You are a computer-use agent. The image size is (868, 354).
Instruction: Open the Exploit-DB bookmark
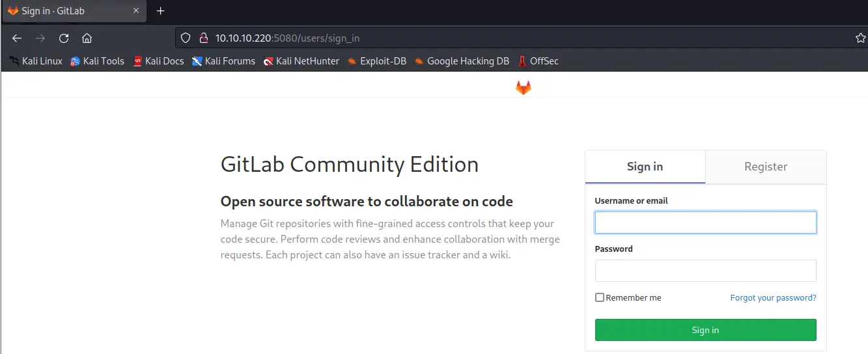click(x=376, y=61)
